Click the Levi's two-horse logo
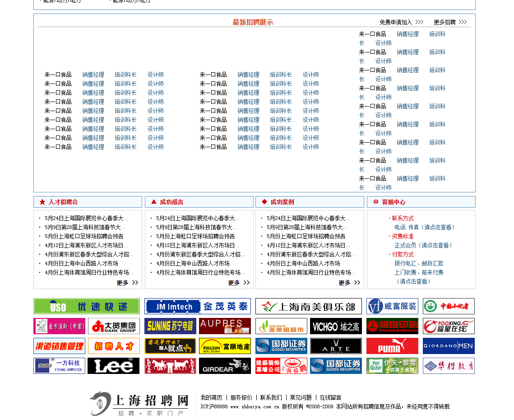 coord(171,366)
